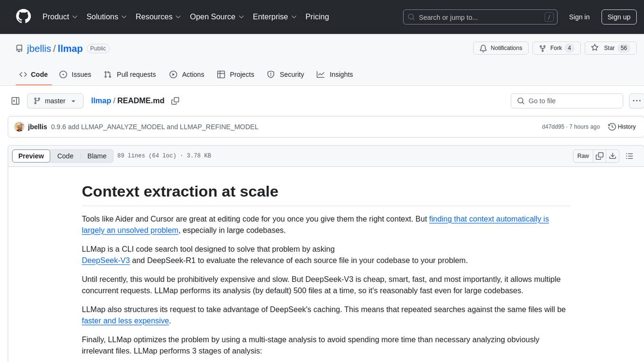
Task: Expand the file tree side panel
Action: point(16,101)
